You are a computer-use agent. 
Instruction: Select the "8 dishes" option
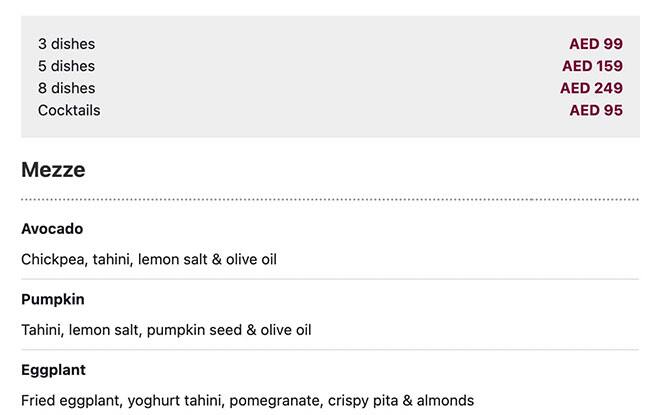point(66,88)
